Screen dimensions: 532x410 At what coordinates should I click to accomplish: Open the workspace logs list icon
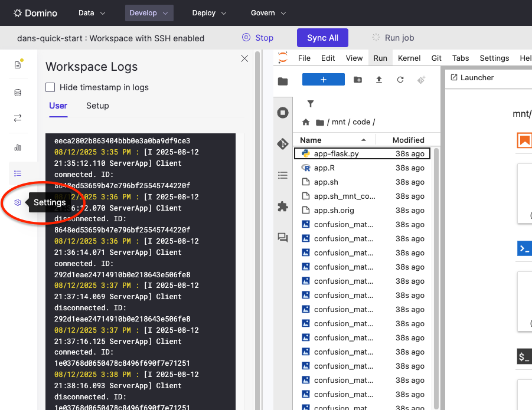tap(18, 173)
